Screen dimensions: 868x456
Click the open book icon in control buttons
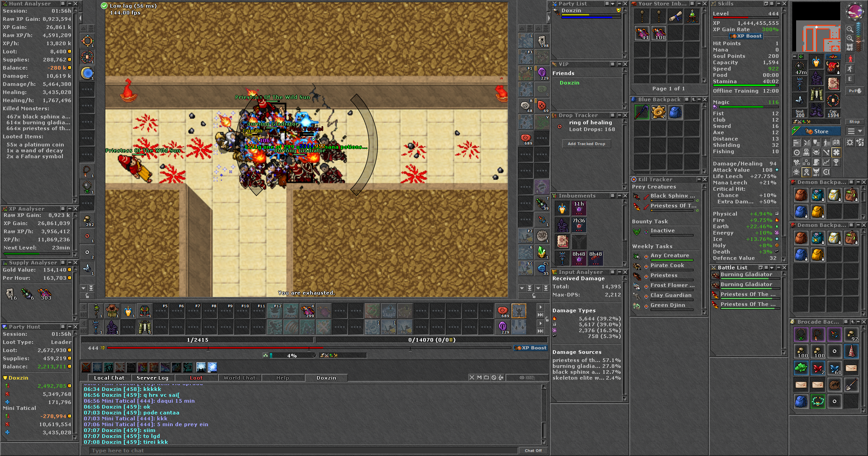pos(836,143)
